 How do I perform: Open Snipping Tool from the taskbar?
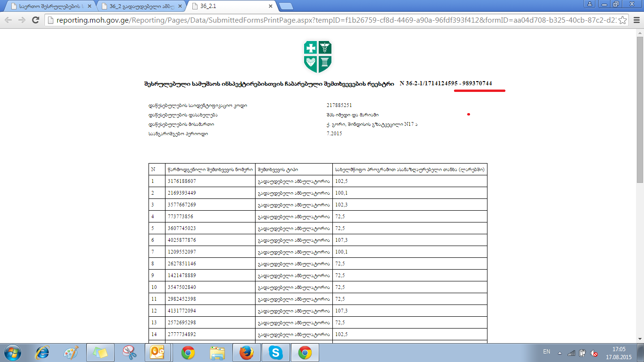pos(129,352)
